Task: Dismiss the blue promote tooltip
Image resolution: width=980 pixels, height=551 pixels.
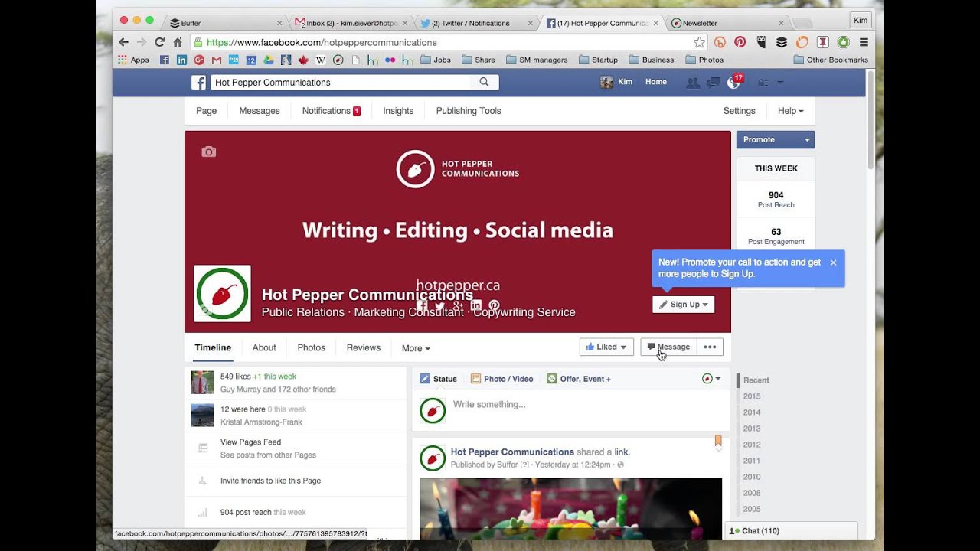Action: [x=833, y=262]
